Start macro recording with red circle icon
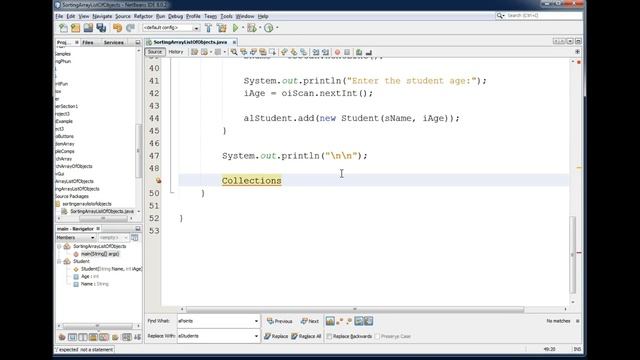The image size is (640, 360). (x=338, y=52)
